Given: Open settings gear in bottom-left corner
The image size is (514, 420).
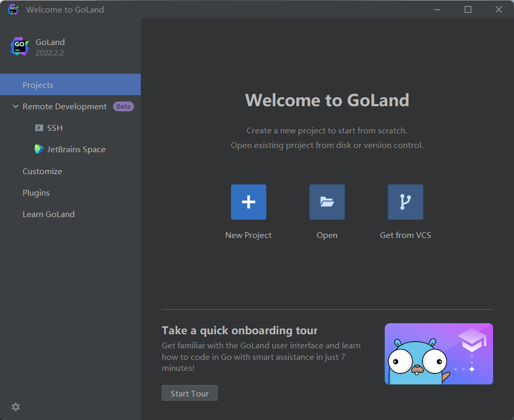Looking at the screenshot, I should [x=16, y=407].
